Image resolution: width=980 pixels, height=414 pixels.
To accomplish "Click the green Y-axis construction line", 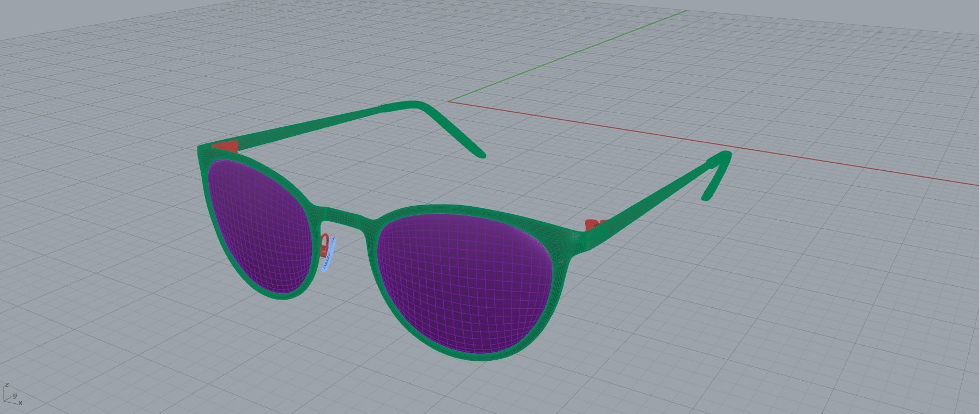I will tap(568, 55).
